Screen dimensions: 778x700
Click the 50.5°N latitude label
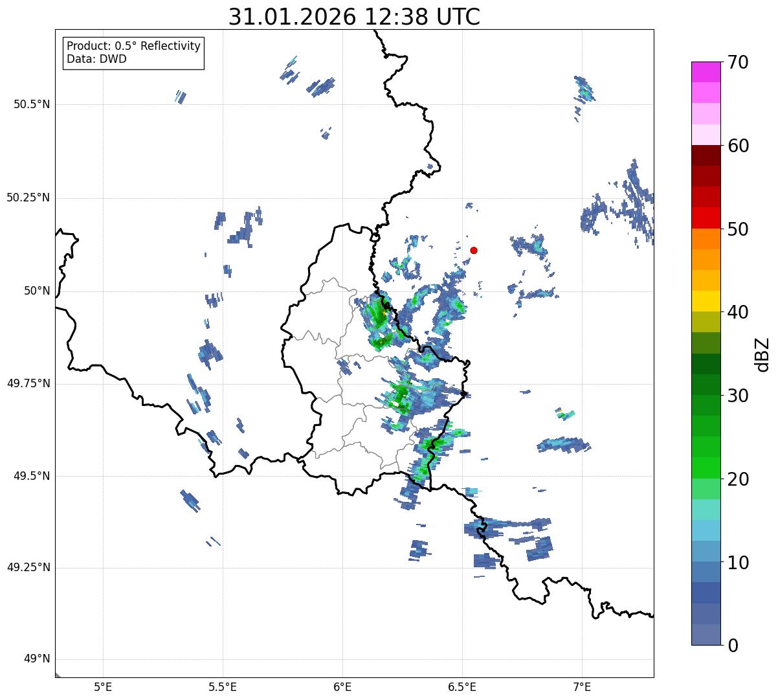(32, 104)
